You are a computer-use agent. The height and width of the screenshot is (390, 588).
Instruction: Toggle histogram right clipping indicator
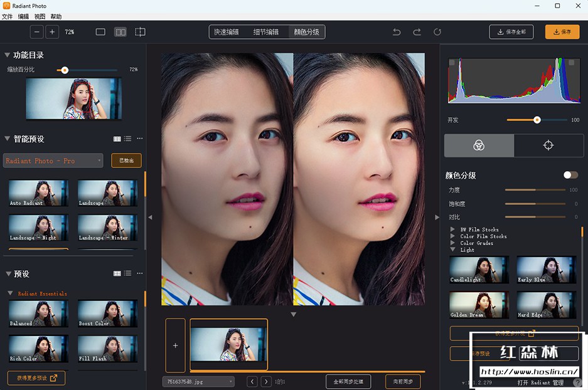(x=572, y=63)
